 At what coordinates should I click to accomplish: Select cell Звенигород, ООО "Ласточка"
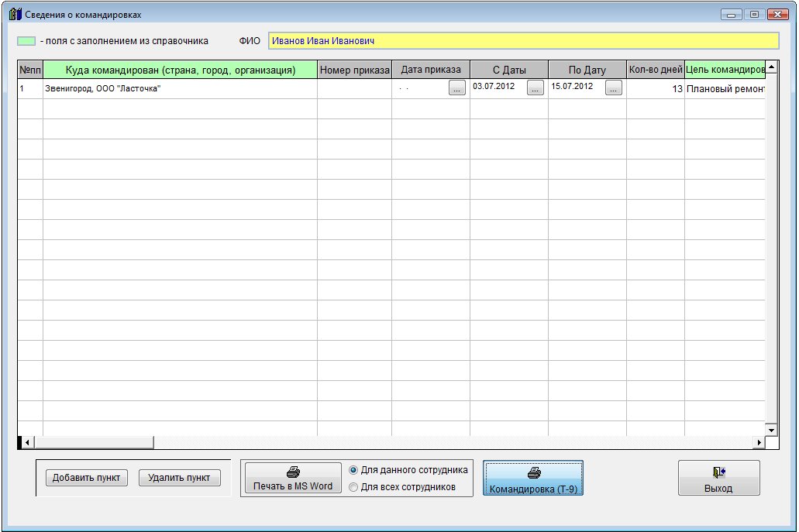click(181, 88)
